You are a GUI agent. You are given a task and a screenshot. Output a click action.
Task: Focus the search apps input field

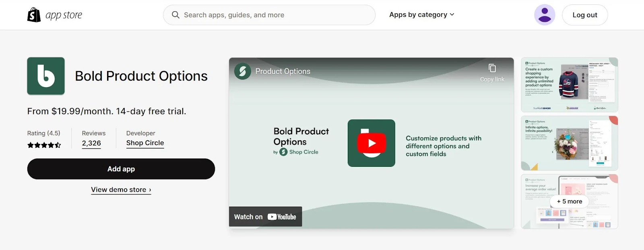(x=269, y=15)
